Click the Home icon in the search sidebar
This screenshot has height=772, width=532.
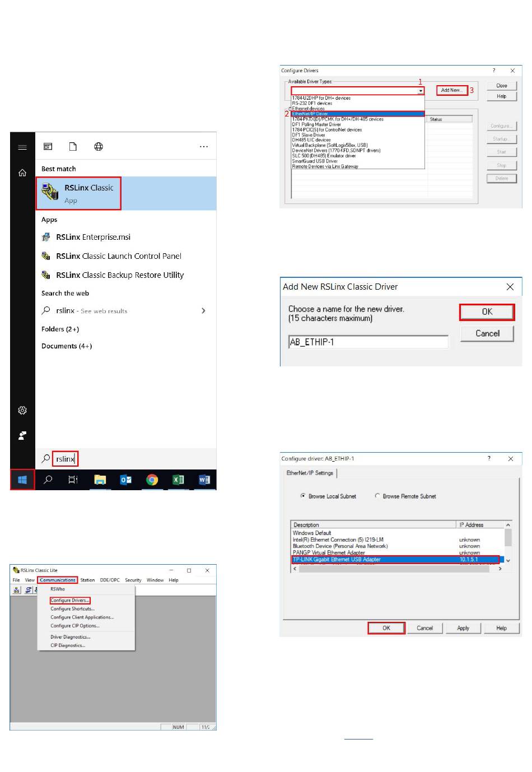click(22, 173)
